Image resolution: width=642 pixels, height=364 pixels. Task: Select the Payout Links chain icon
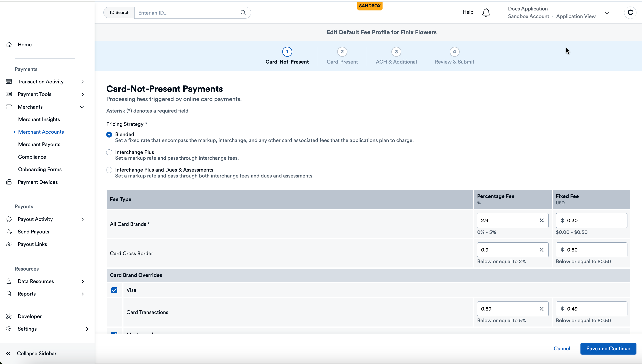9,244
